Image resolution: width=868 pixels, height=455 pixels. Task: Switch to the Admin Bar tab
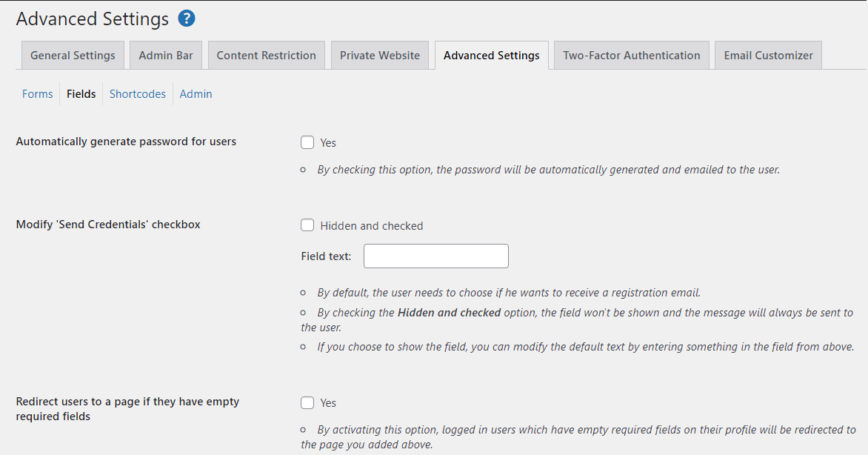[165, 56]
